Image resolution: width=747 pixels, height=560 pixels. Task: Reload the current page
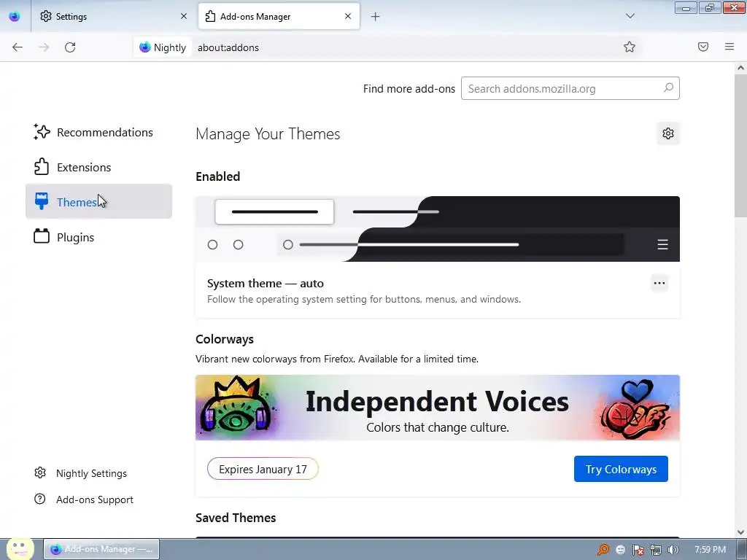click(x=70, y=47)
